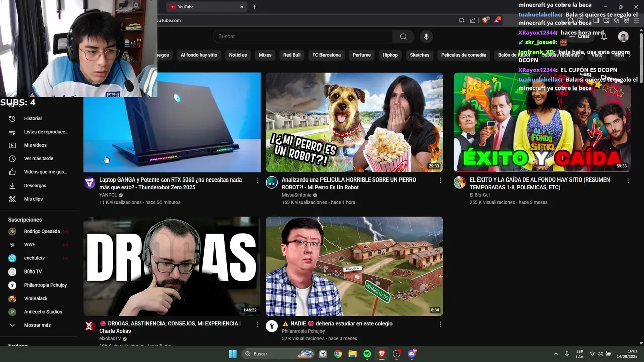Click the magnifier search button
Screen dimensions: 644x362
tap(404, 36)
